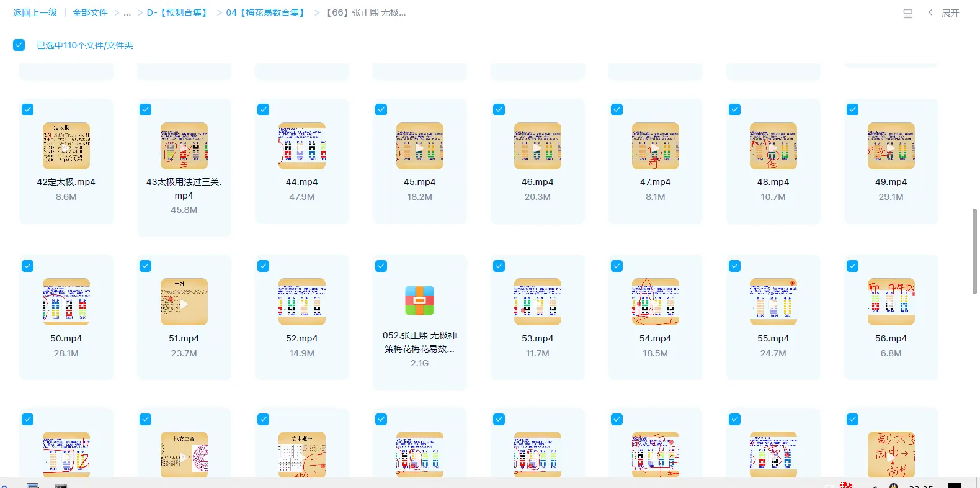Uncheck the 48.mp4 checkbox
The width and height of the screenshot is (980, 488).
click(735, 110)
